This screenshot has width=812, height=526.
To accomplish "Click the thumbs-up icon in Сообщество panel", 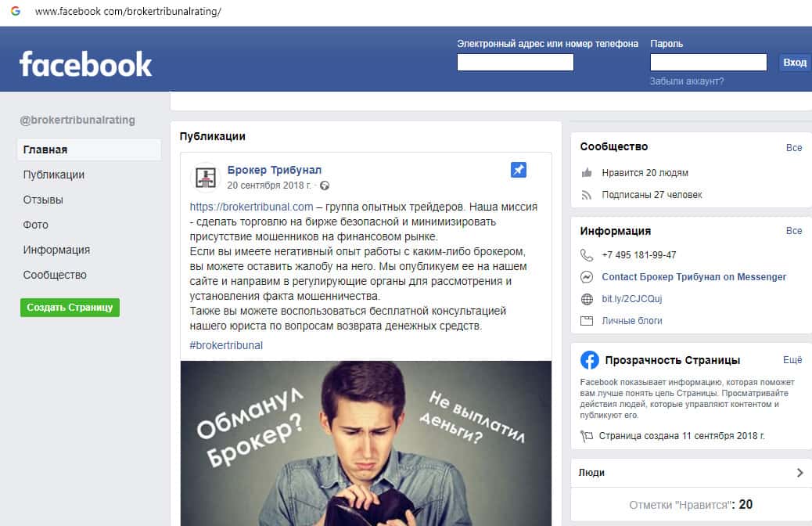I will point(587,172).
